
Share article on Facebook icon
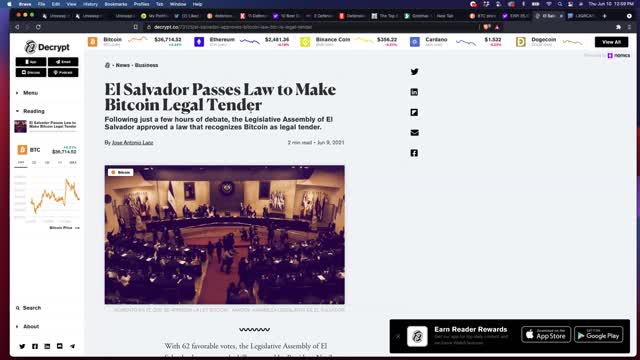tap(414, 153)
